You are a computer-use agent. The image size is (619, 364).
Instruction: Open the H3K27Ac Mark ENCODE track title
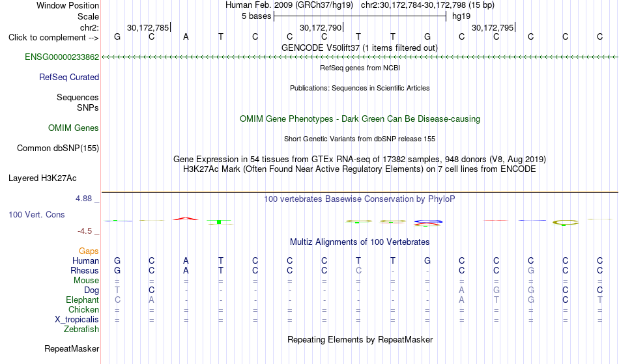[x=360, y=169]
